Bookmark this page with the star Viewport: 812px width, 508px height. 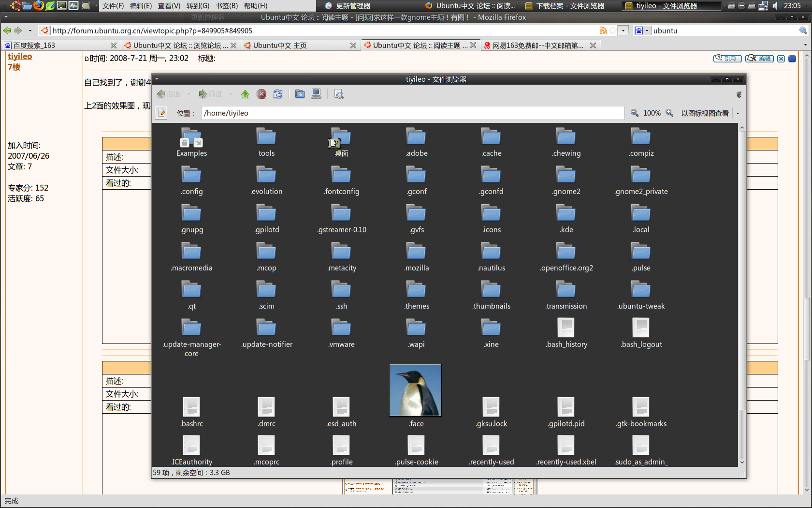(x=613, y=30)
